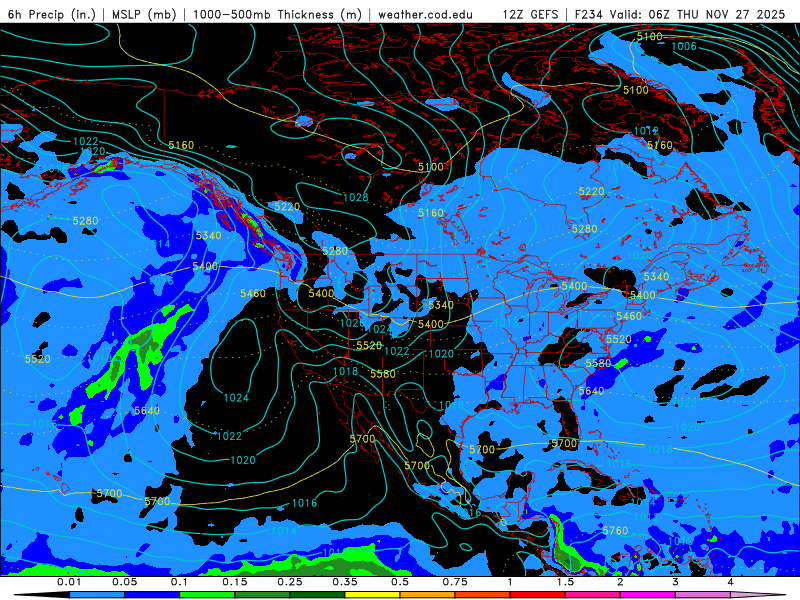800x600 pixels.
Task: Select the 0.75 legend value
Action: pyautogui.click(x=455, y=582)
